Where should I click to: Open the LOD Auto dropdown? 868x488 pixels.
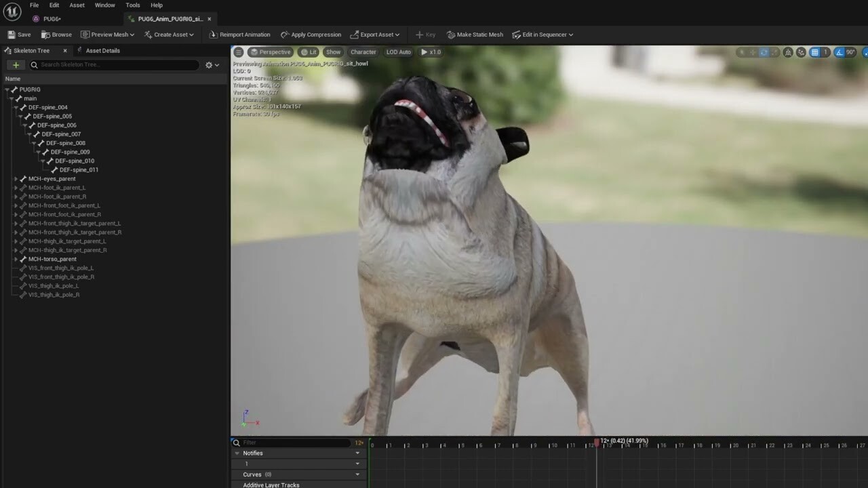pyautogui.click(x=398, y=52)
